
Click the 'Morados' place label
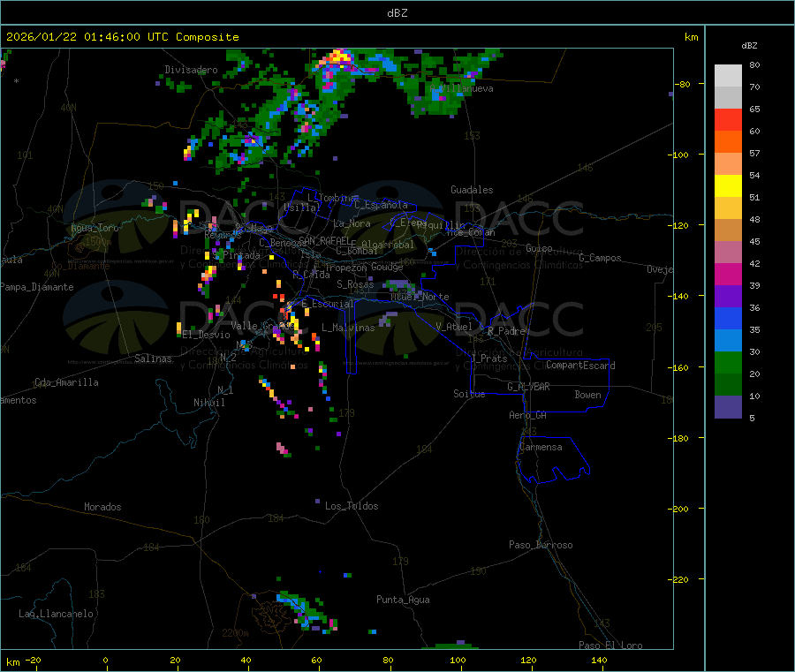point(102,507)
